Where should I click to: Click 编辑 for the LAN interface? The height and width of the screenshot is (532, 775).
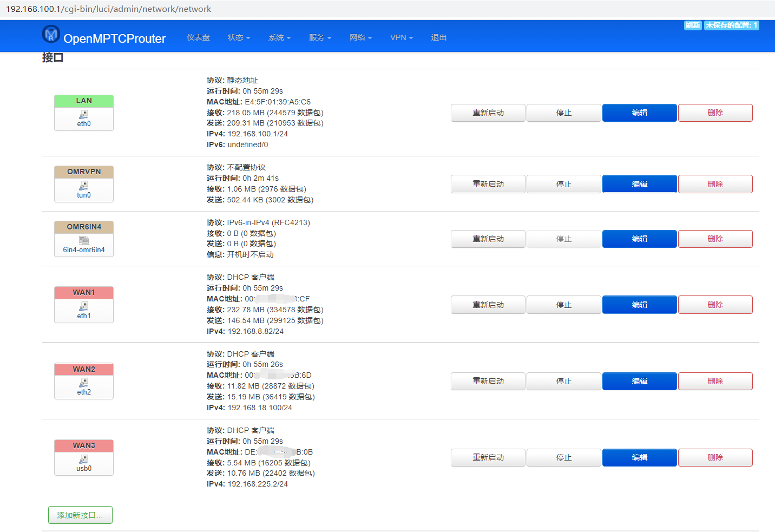tap(639, 113)
